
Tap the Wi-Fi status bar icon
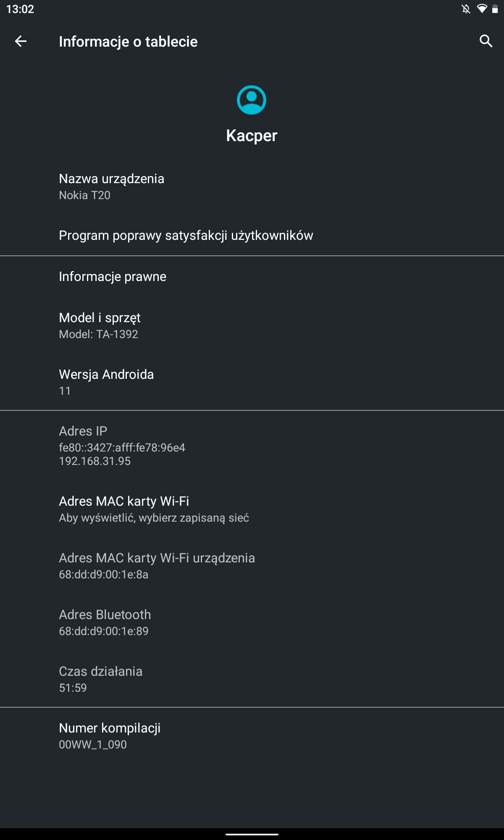click(482, 9)
